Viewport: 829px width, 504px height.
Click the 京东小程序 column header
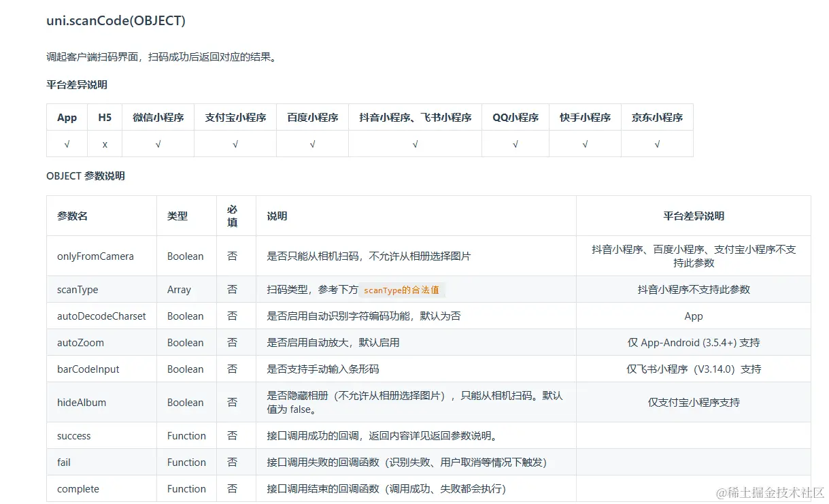pyautogui.click(x=658, y=117)
